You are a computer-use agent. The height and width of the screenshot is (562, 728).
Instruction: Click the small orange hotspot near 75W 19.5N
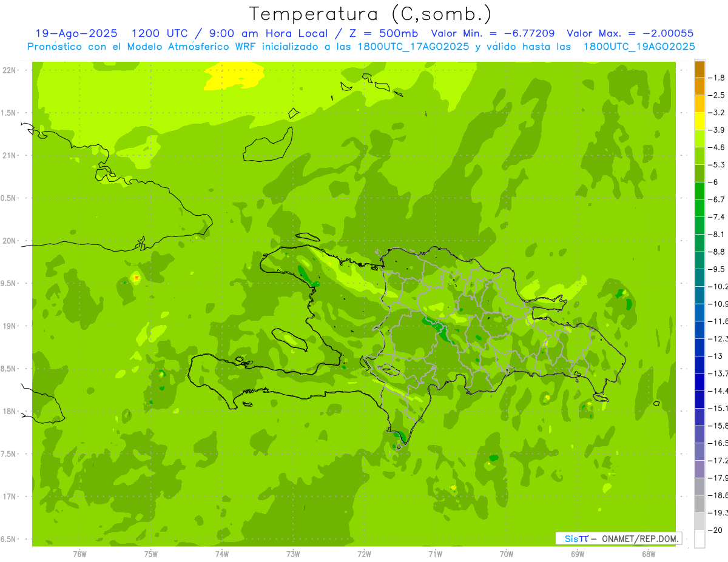(136, 278)
